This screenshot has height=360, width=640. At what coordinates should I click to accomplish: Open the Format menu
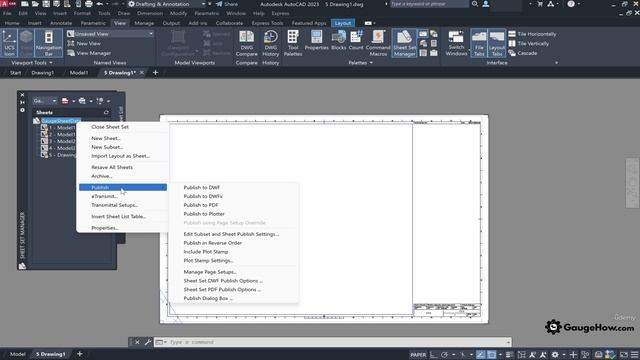(x=82, y=13)
